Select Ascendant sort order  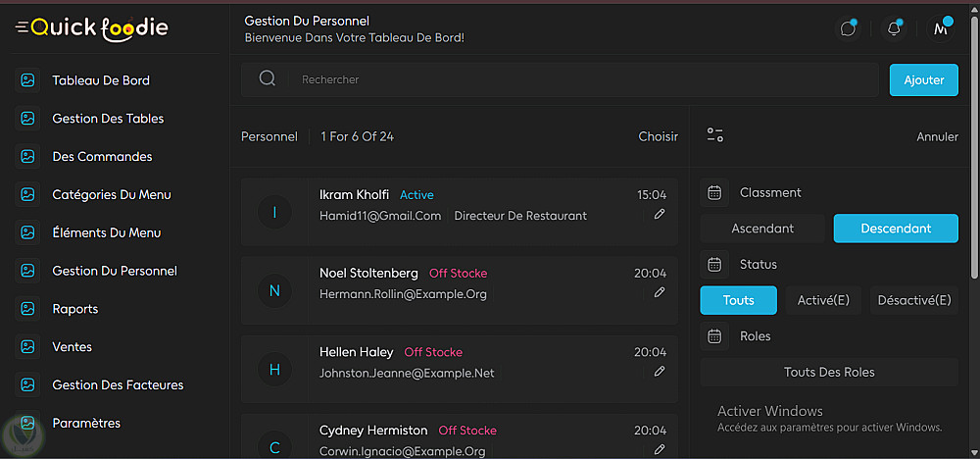(762, 229)
